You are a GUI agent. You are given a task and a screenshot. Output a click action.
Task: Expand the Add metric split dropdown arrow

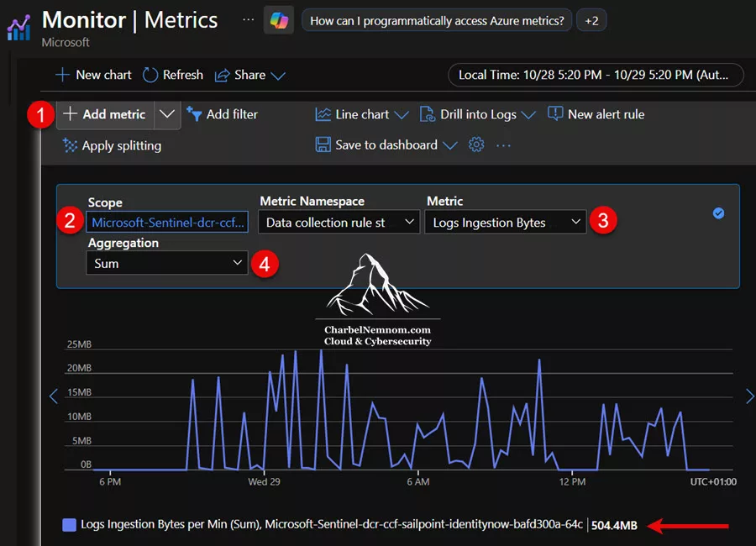(x=167, y=114)
